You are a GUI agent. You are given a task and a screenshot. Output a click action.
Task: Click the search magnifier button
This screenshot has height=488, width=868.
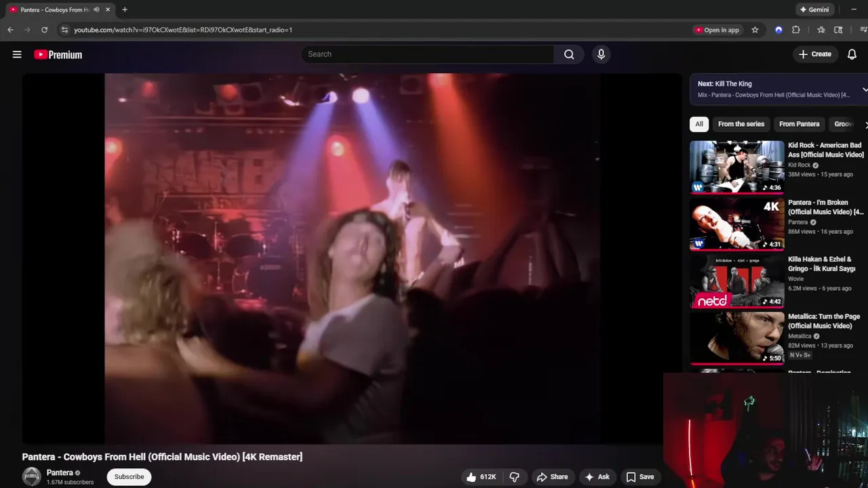tap(569, 54)
